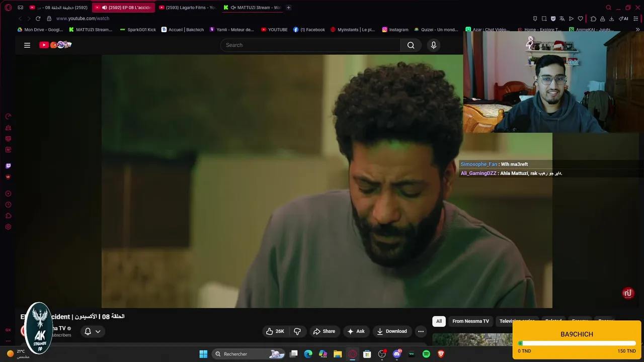Image resolution: width=644 pixels, height=362 pixels.
Task: Open the translate page icon
Action: 562,19
